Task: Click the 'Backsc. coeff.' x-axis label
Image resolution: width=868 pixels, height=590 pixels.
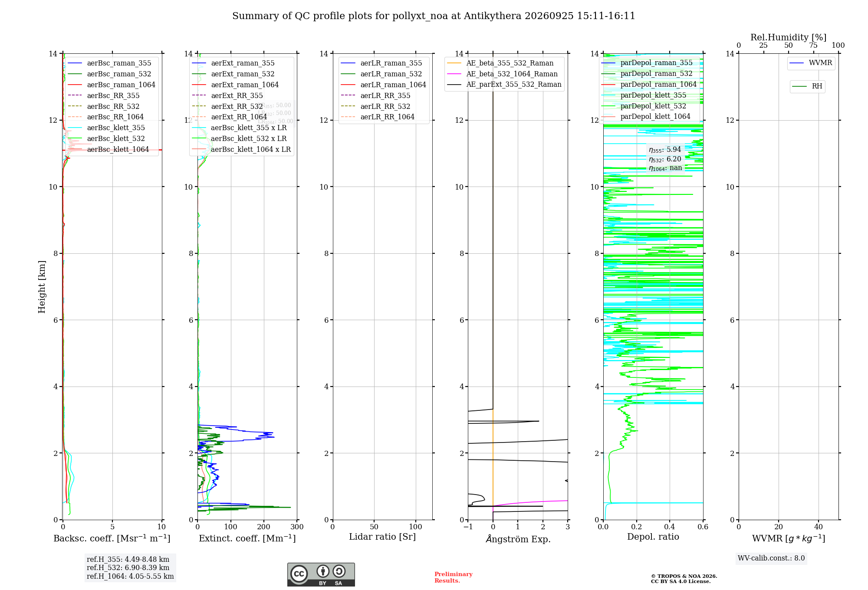Action: (x=112, y=538)
